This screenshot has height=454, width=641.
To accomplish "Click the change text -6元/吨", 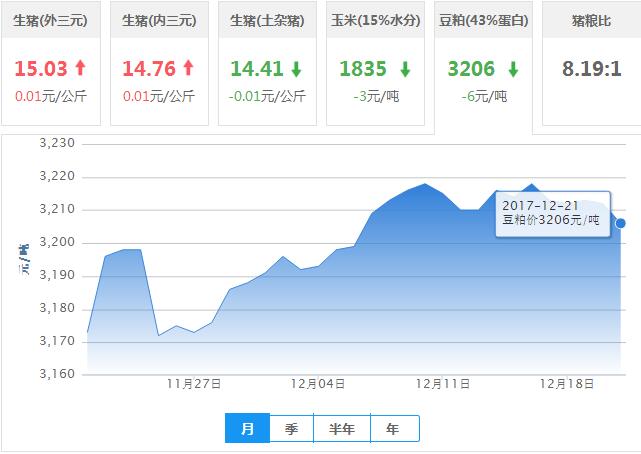I will (484, 96).
